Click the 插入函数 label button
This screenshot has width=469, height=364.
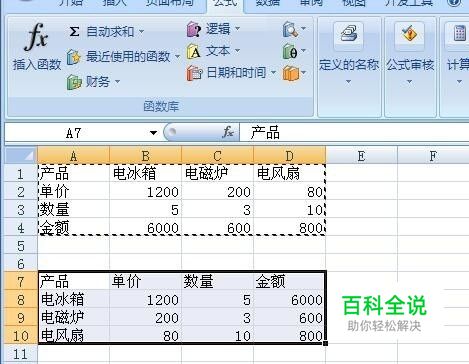(37, 64)
